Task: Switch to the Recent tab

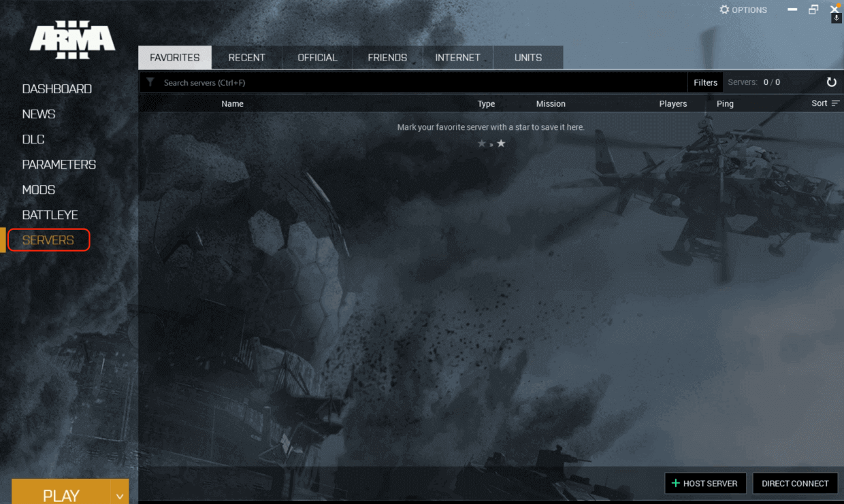Action: click(x=246, y=58)
